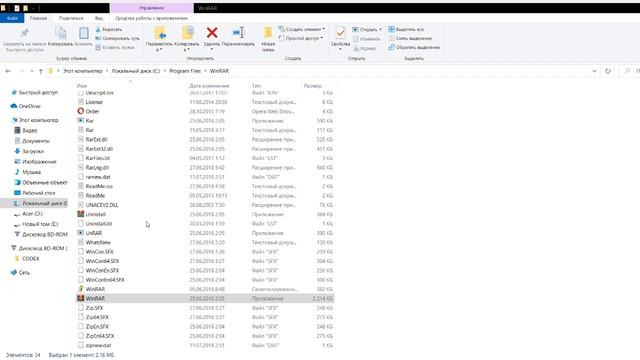Click Скопировать путь copy path command
Image resolution: width=640 pixels, height=360 pixels.
point(118,38)
